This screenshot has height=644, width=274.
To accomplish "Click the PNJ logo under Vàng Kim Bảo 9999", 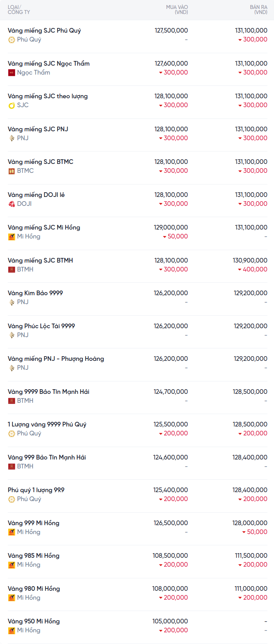I will pos(12,302).
